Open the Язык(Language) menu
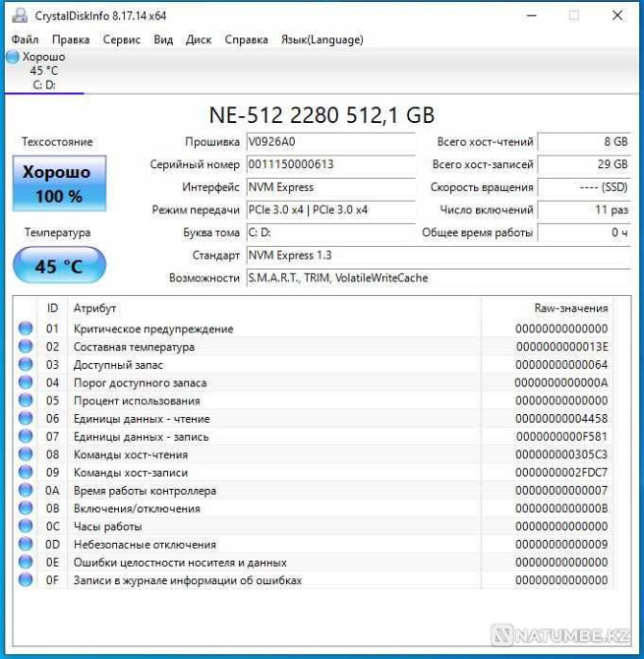 (322, 39)
